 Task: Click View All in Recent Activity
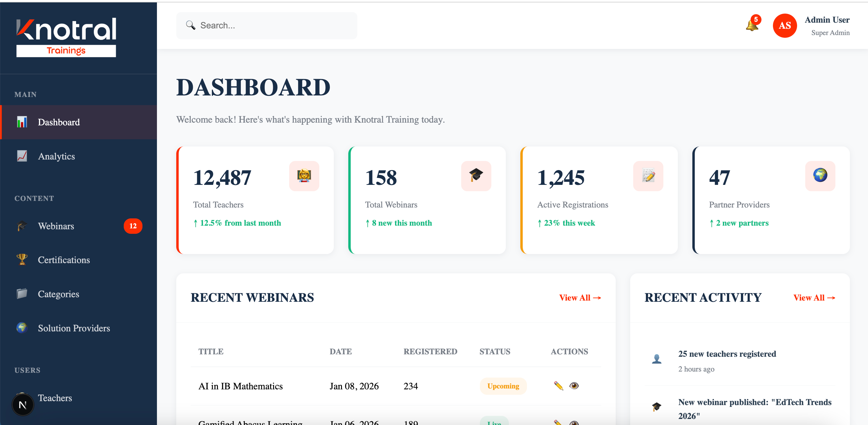pos(814,298)
